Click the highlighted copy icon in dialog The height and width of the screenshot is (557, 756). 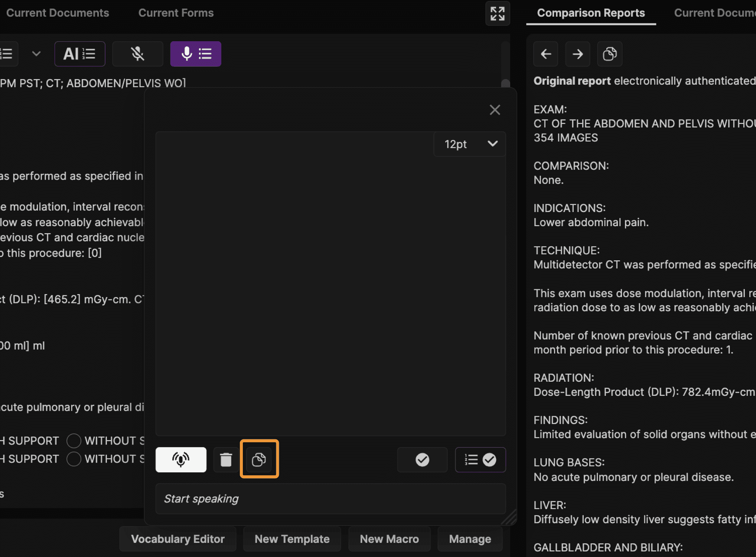click(259, 460)
